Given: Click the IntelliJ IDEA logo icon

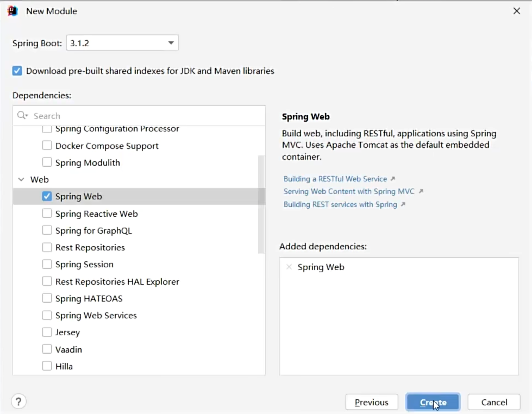Looking at the screenshot, I should [x=12, y=11].
